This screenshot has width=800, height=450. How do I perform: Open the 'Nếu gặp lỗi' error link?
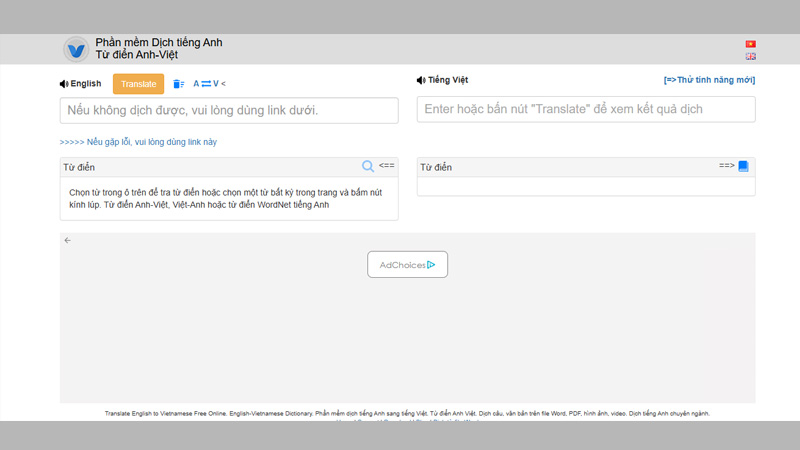138,142
